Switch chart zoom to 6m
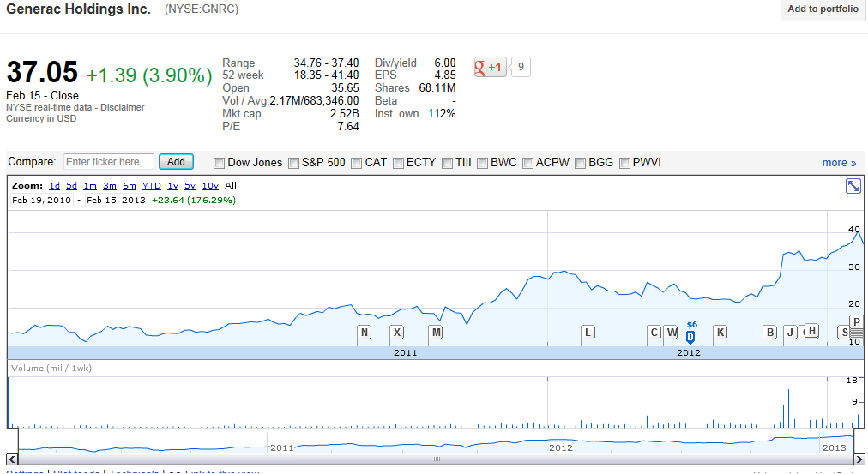 [x=129, y=186]
